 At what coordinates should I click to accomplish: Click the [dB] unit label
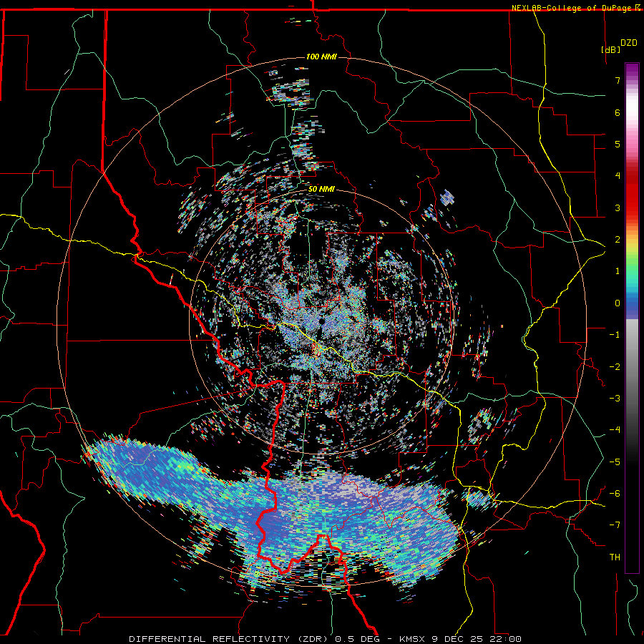coord(611,49)
